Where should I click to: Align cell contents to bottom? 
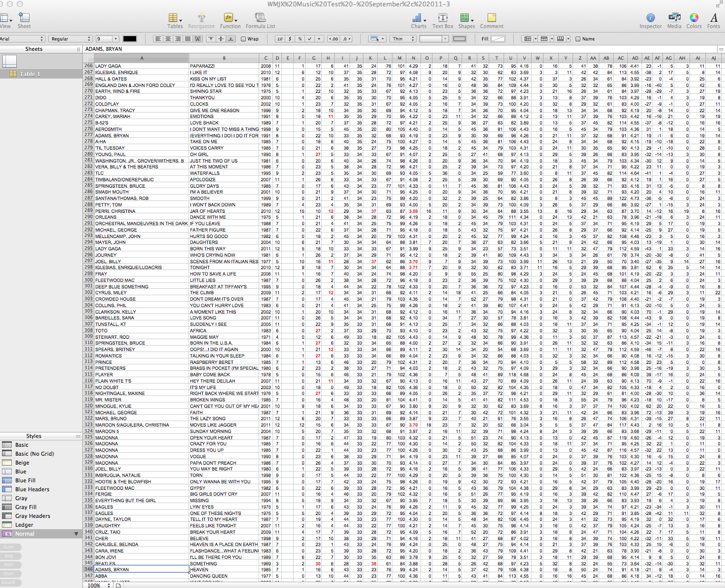(x=230, y=39)
